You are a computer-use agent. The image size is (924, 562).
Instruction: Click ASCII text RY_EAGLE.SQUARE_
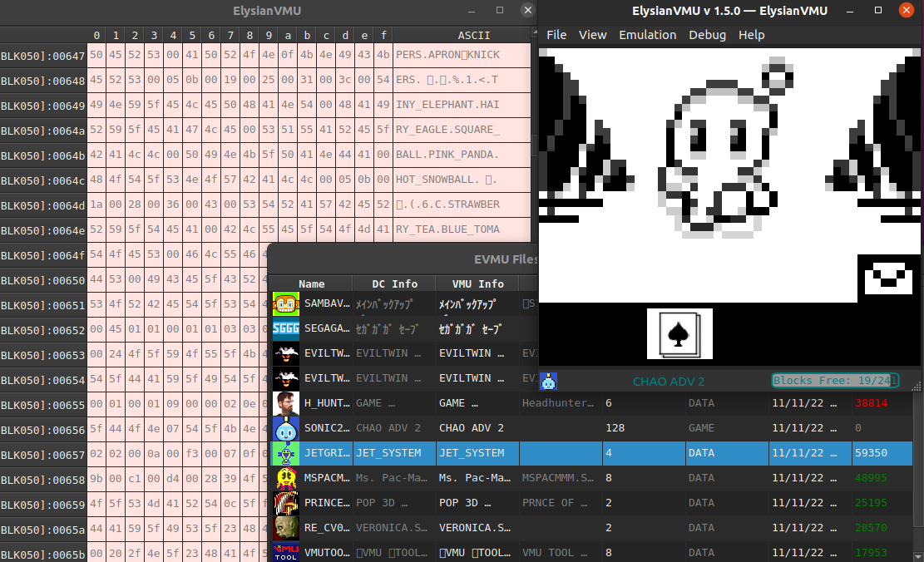click(x=447, y=130)
